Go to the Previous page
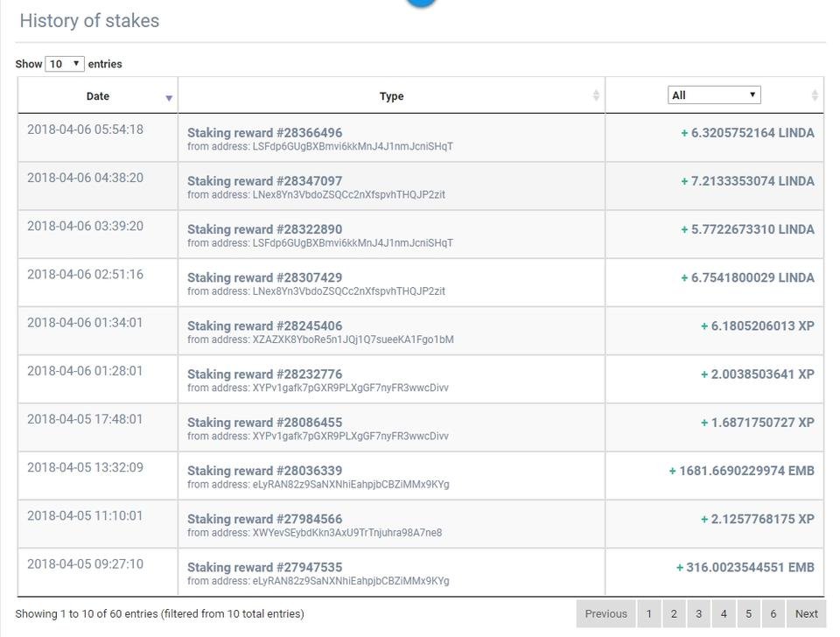The width and height of the screenshot is (840, 637). click(605, 614)
